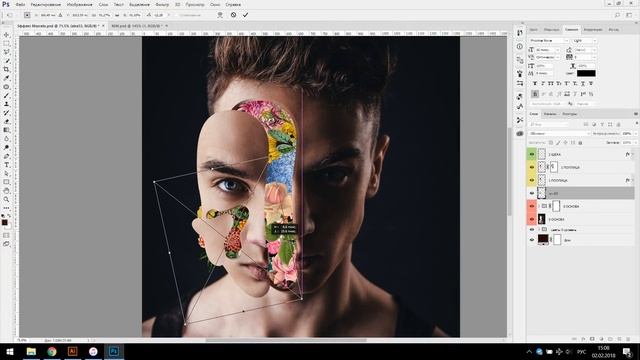
Task: Select the Hand tool
Action: [x=6, y=191]
